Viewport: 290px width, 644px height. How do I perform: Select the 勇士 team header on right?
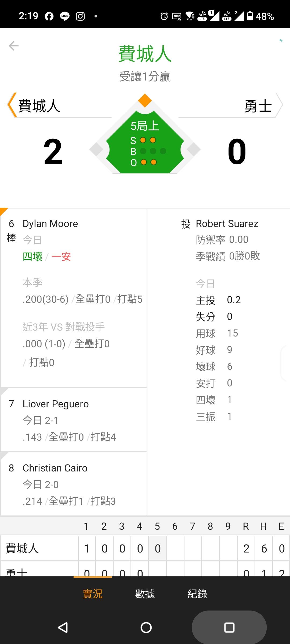tap(258, 106)
